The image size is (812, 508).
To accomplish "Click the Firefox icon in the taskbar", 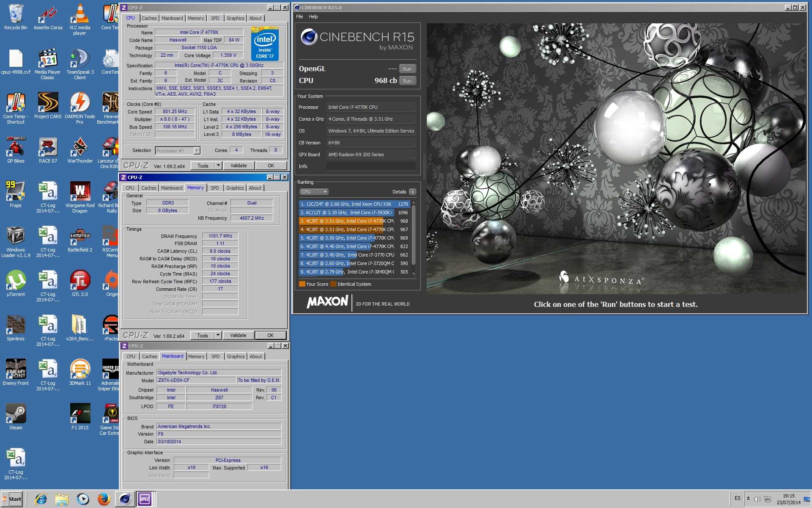I will pos(104,499).
